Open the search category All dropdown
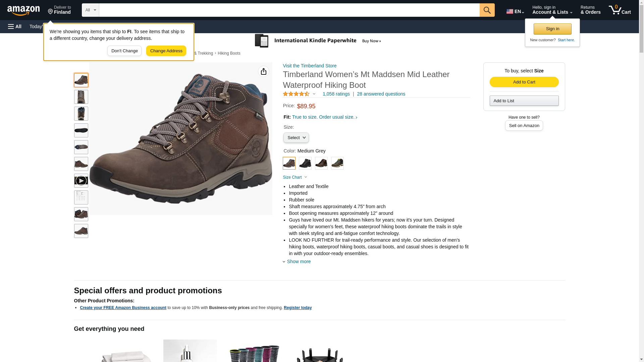 [90, 10]
